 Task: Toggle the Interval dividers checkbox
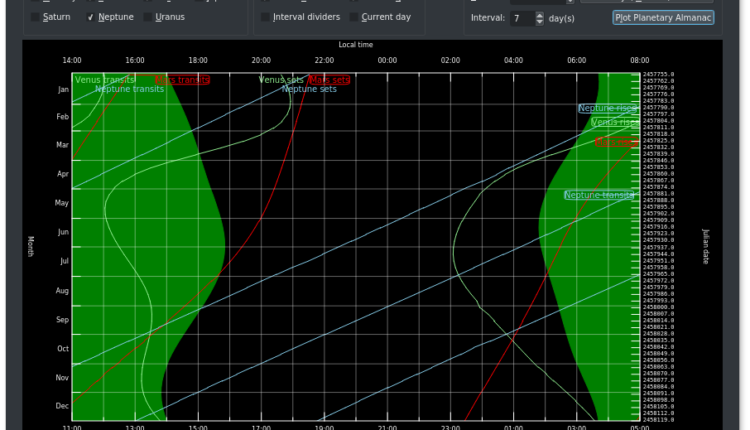(266, 17)
